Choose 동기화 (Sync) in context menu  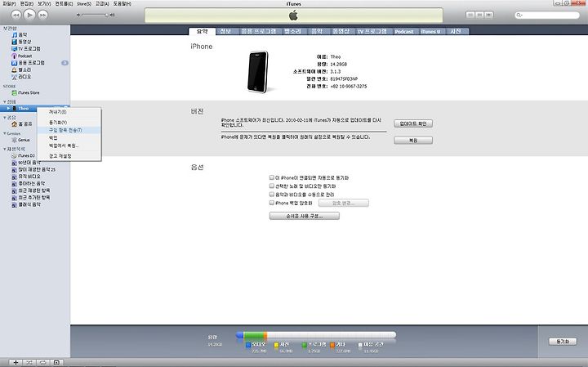coord(69,123)
